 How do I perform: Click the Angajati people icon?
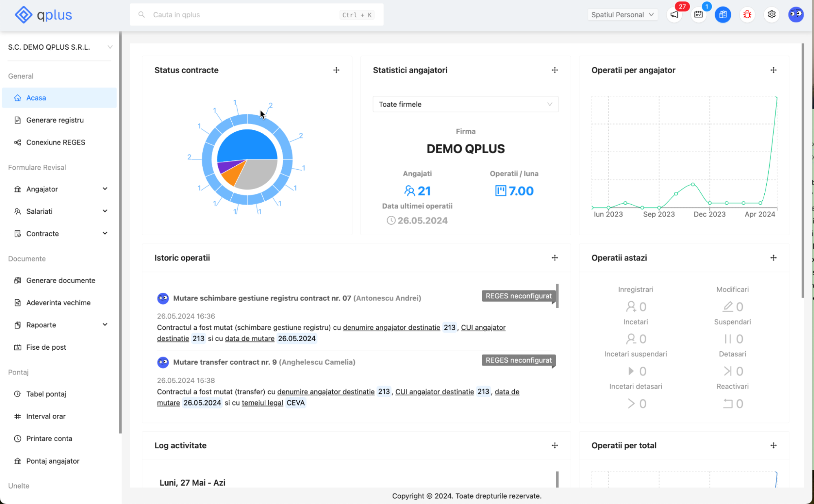(x=409, y=191)
